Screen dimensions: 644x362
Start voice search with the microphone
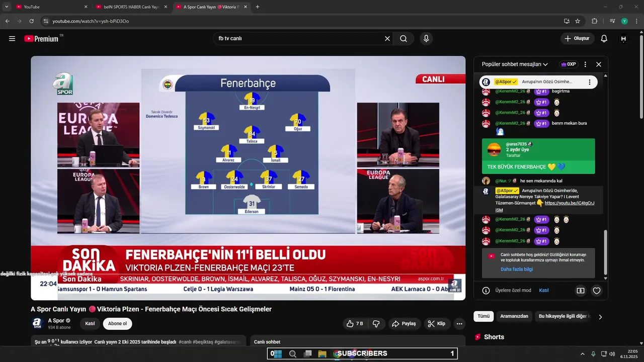[426, 39]
